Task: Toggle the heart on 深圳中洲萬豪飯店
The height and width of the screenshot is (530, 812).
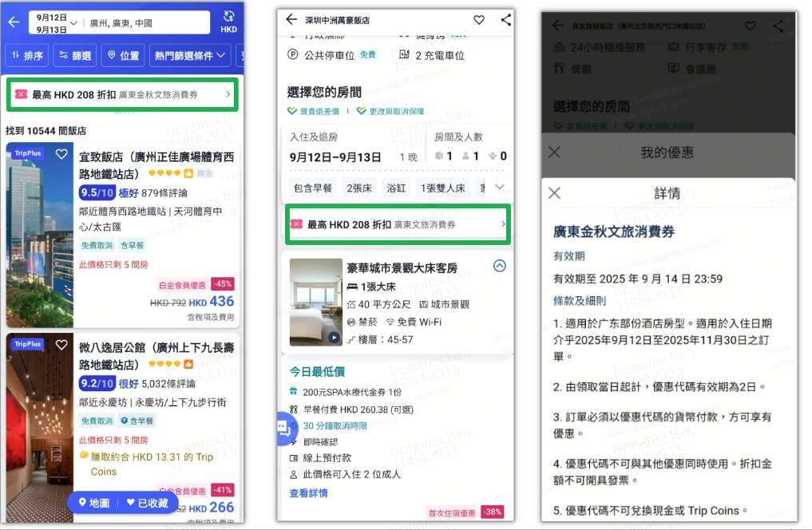Action: (x=478, y=19)
